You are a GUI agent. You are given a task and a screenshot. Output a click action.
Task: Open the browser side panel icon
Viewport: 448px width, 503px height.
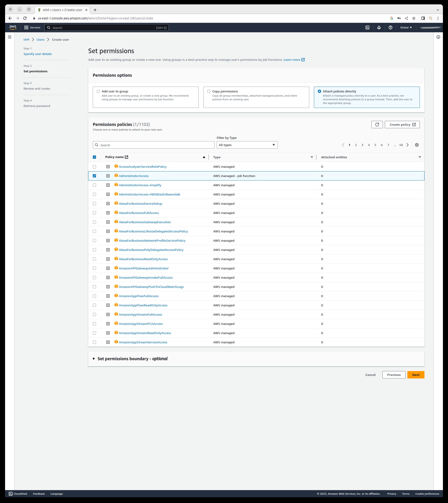[423, 18]
